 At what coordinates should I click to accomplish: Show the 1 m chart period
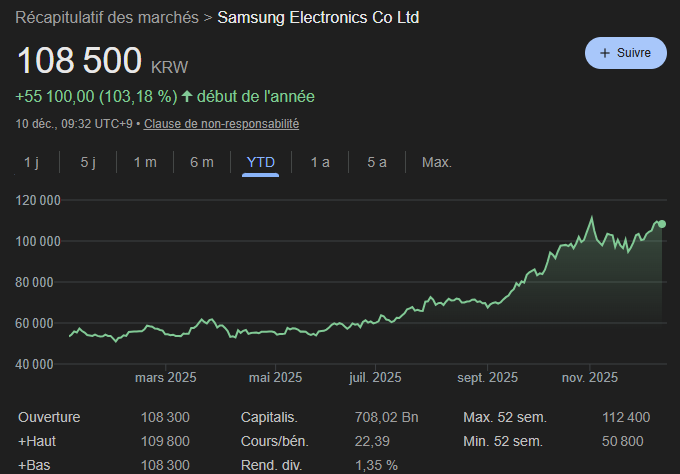(145, 162)
